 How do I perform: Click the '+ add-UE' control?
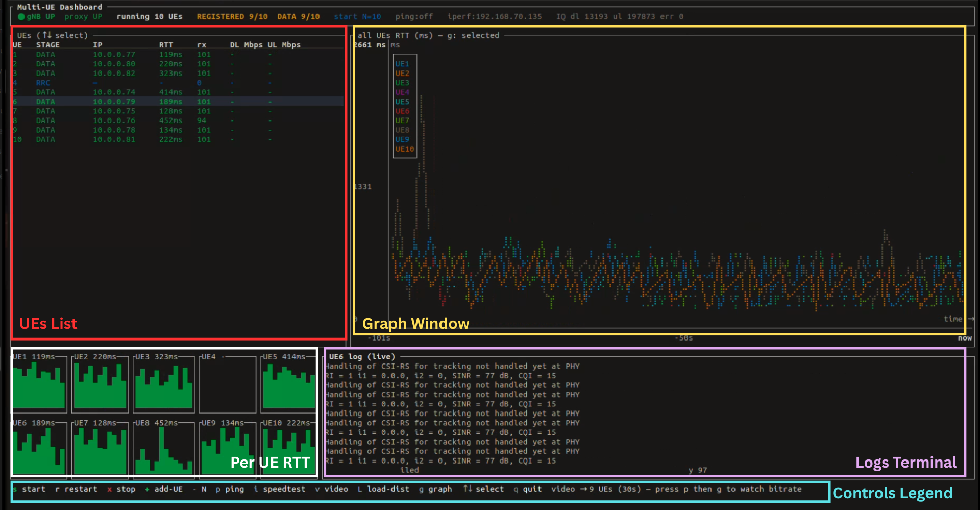[x=164, y=489]
